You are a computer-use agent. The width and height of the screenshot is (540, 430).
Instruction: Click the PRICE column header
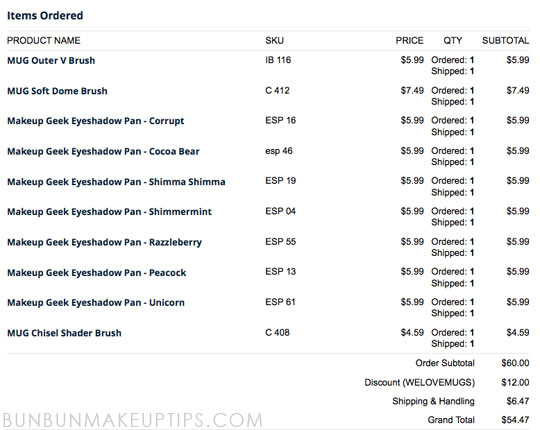pyautogui.click(x=409, y=41)
